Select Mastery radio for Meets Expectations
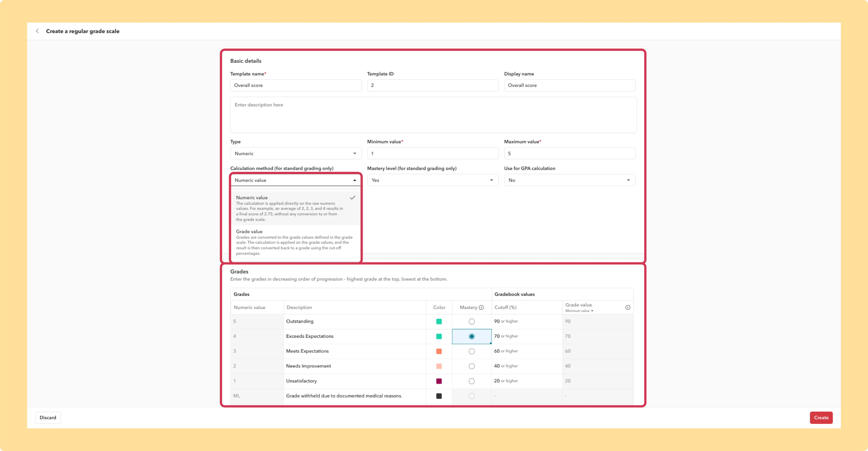Screen dimensions: 868x451 (471, 351)
